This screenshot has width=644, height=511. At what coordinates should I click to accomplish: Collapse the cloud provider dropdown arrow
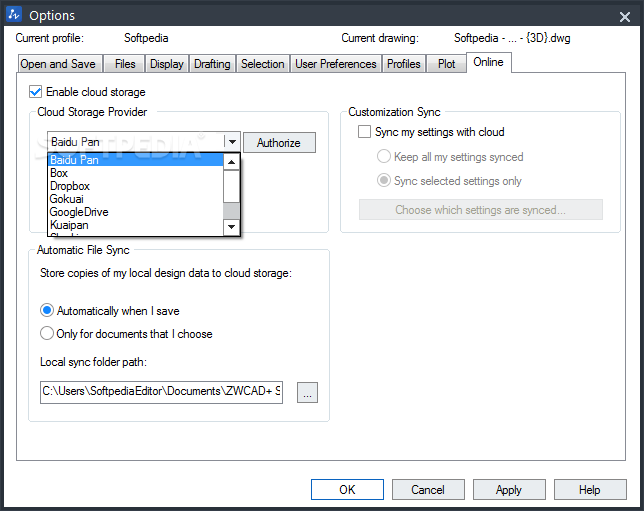232,142
